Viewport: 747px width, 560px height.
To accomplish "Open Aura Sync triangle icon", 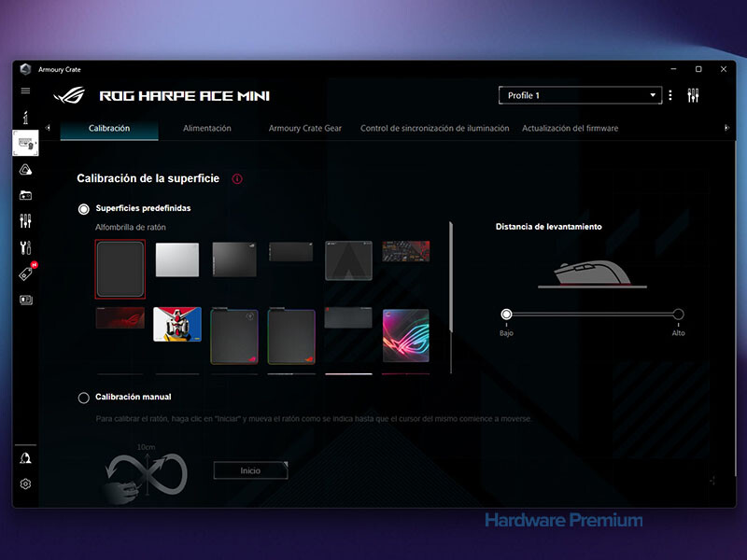I will pos(26,170).
